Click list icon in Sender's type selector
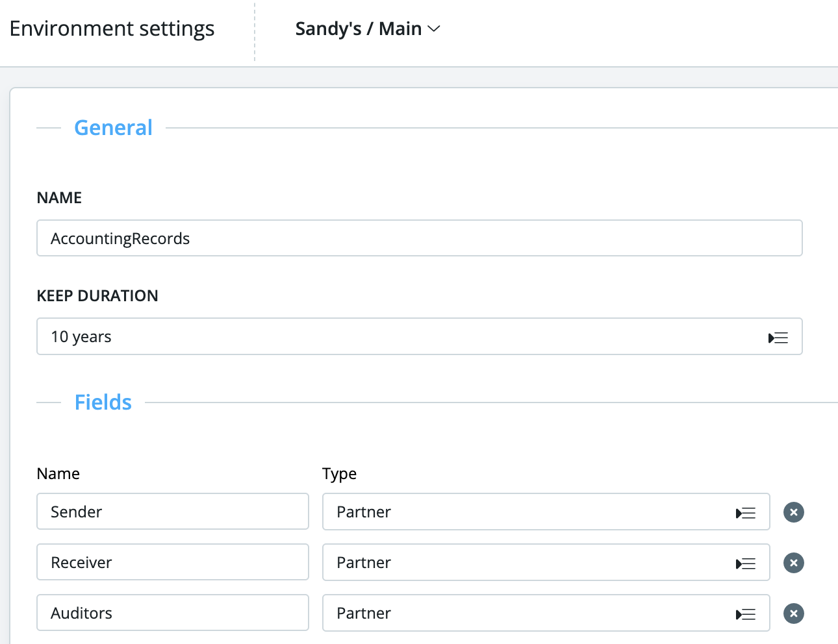The height and width of the screenshot is (644, 838). [x=745, y=513]
